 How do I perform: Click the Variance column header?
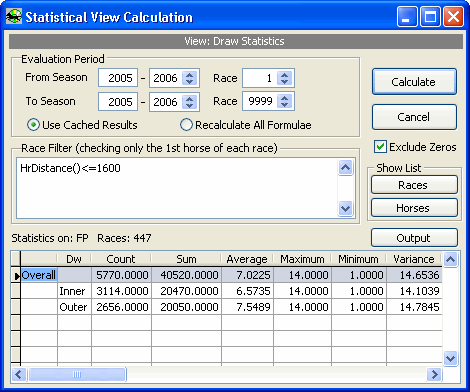414,259
